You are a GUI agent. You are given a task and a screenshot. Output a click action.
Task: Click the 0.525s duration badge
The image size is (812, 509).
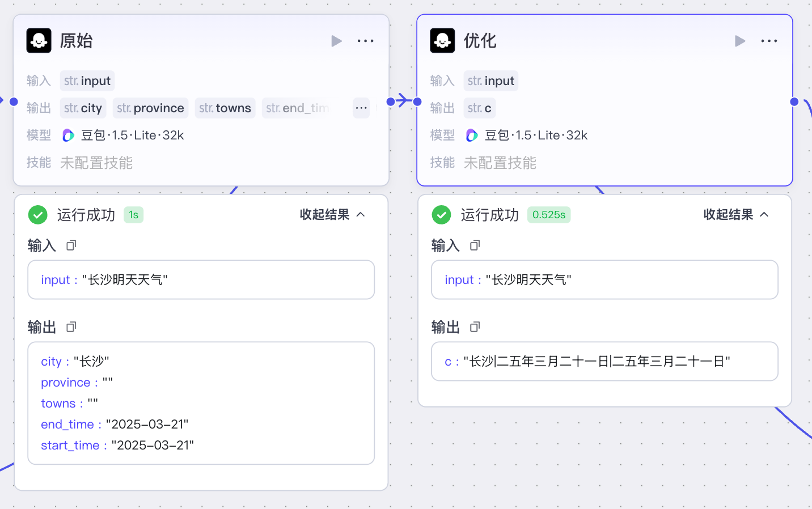pos(549,215)
